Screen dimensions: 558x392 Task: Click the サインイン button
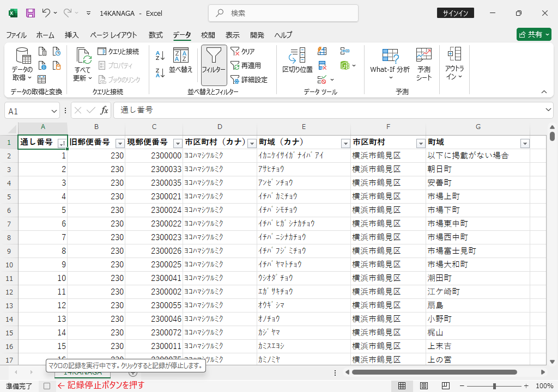[x=455, y=13]
